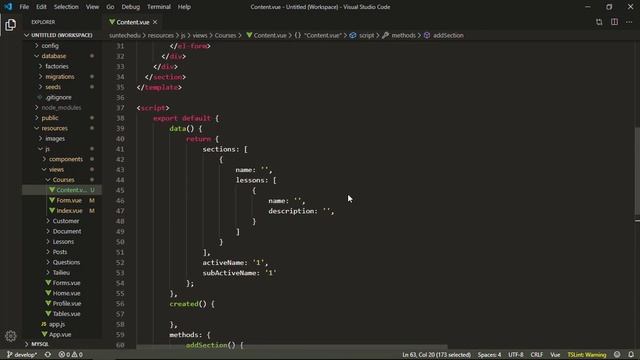The width and height of the screenshot is (640, 360).
Task: Expand the Document folder
Action: 67,231
